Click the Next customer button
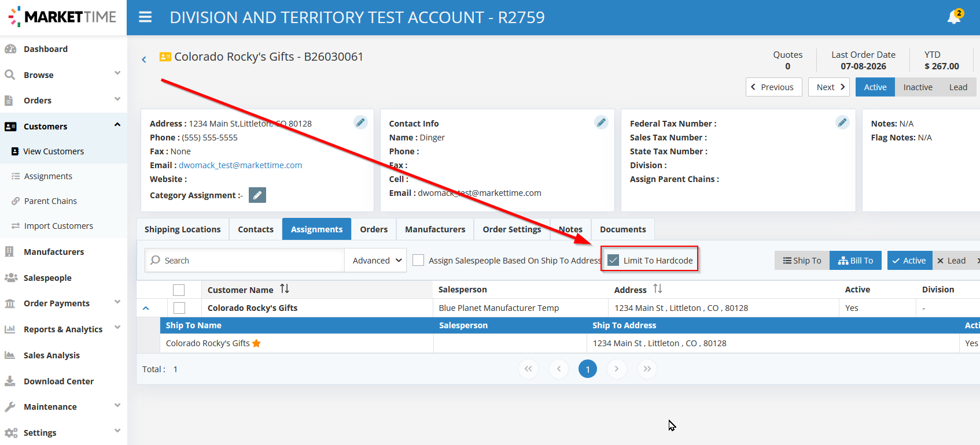 coord(829,87)
